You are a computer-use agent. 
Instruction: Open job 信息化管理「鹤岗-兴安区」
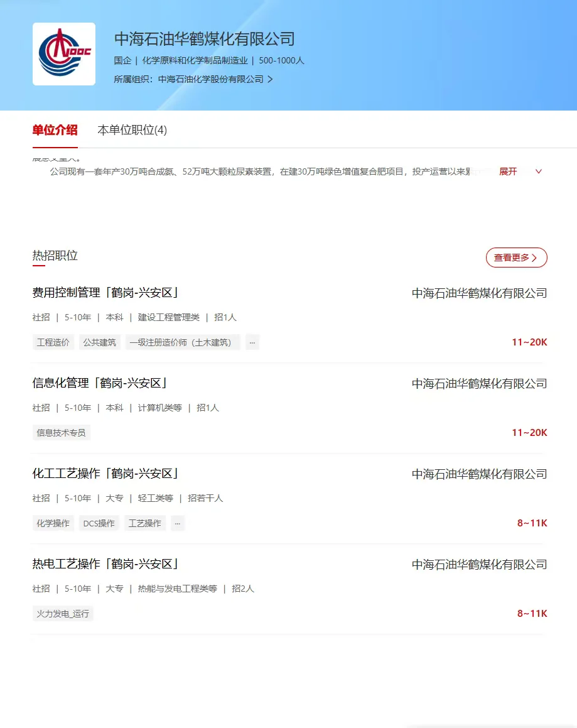pyautogui.click(x=99, y=383)
